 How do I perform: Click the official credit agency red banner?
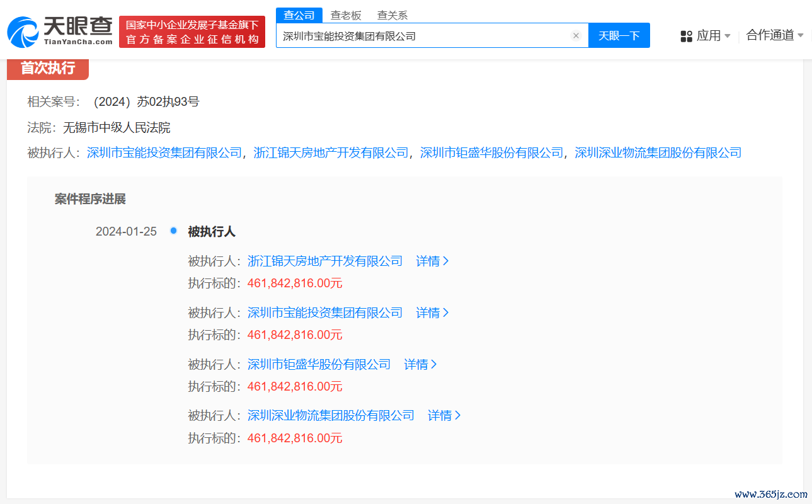pyautogui.click(x=192, y=31)
